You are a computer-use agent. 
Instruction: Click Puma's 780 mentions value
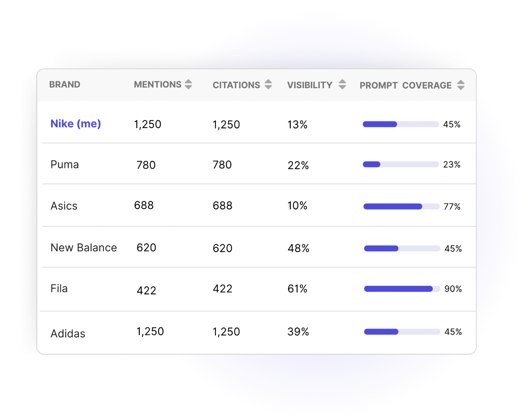[146, 165]
